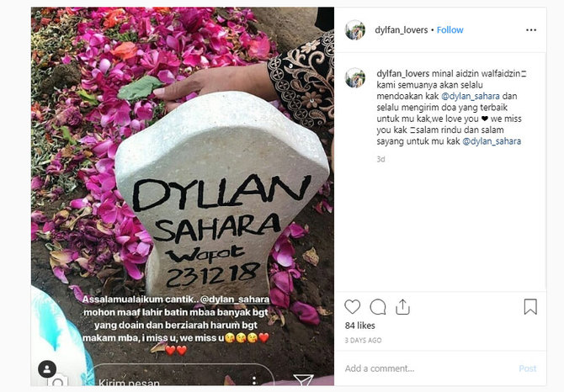The image size is (564, 392).
Task: View the 84 likes list
Action: (359, 326)
